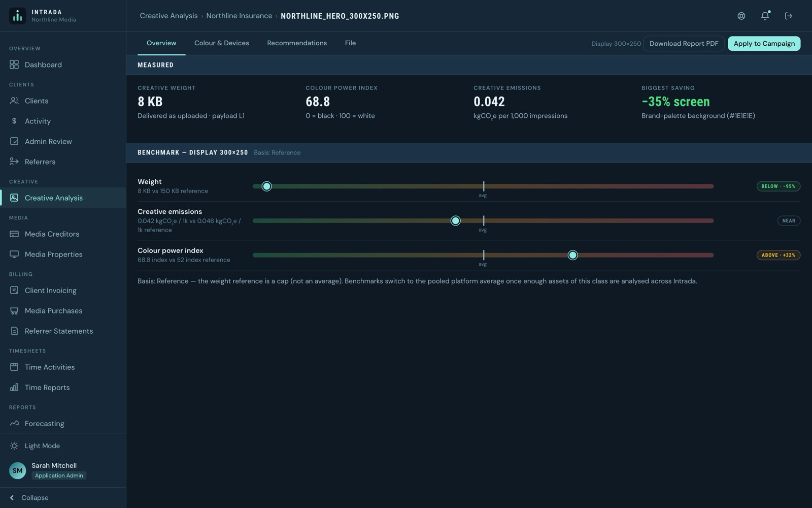Click the Creative emissions slider handle
Viewport: 812px width, 508px height.
click(x=455, y=220)
